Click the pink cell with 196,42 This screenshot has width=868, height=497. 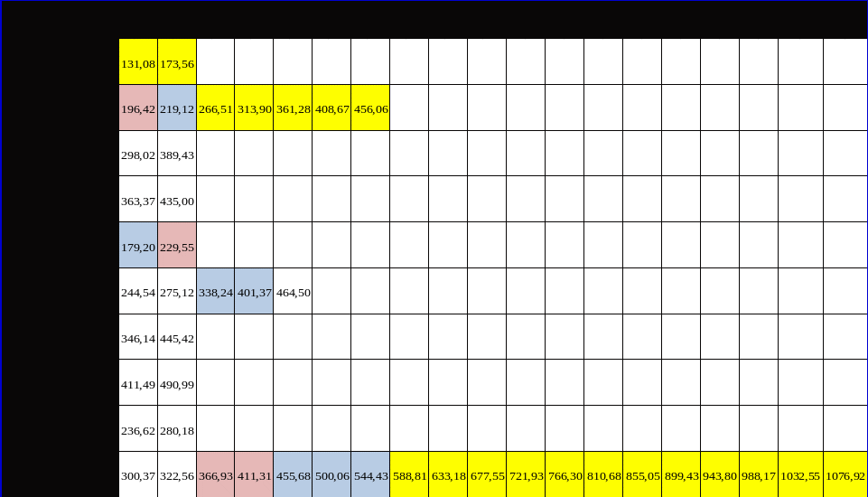[x=138, y=108]
